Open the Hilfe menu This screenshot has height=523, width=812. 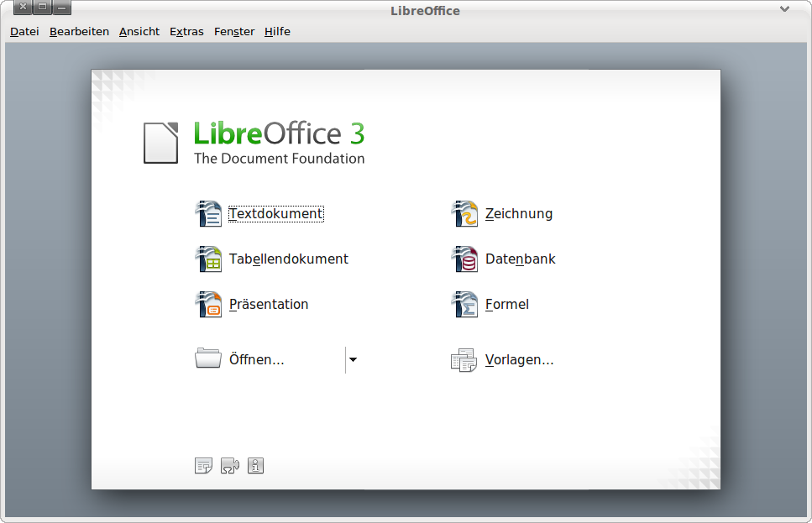[277, 32]
